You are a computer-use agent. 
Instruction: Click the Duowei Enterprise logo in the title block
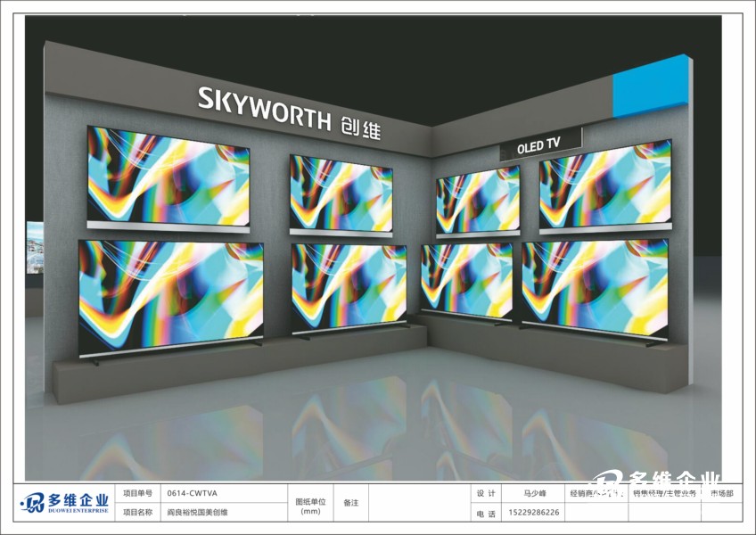(x=64, y=503)
